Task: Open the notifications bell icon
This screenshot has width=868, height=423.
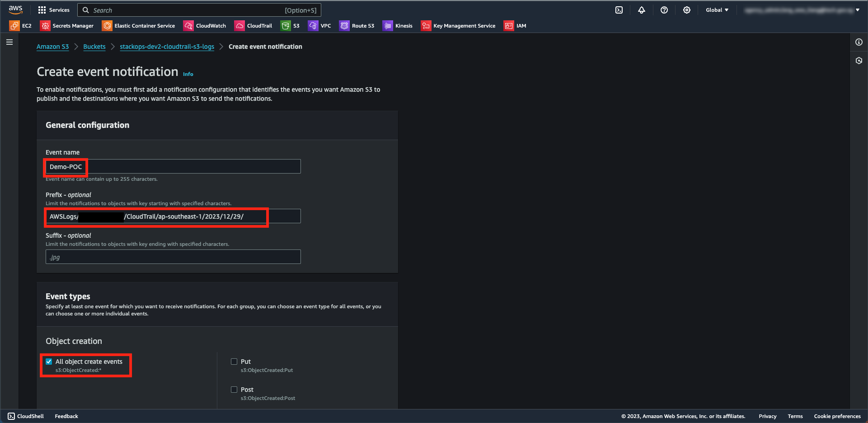Action: (x=642, y=10)
